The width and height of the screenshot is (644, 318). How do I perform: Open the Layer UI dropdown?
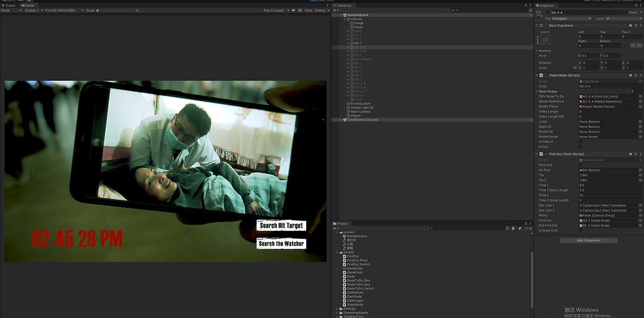[x=624, y=19]
